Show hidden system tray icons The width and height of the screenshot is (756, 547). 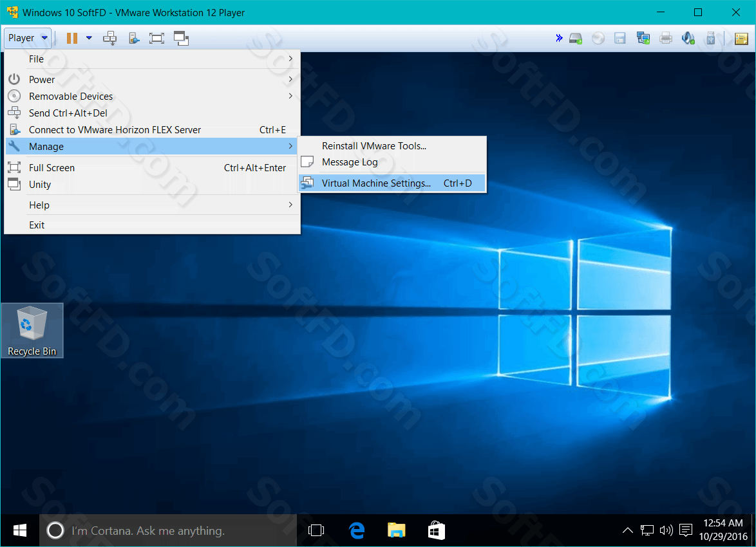pyautogui.click(x=627, y=531)
